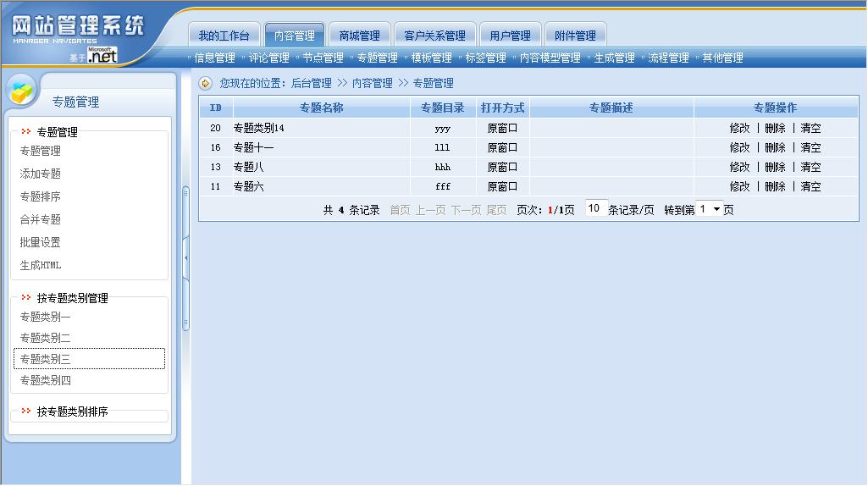Open 添加专题 in the sidebar
The width and height of the screenshot is (868, 486).
tap(41, 174)
